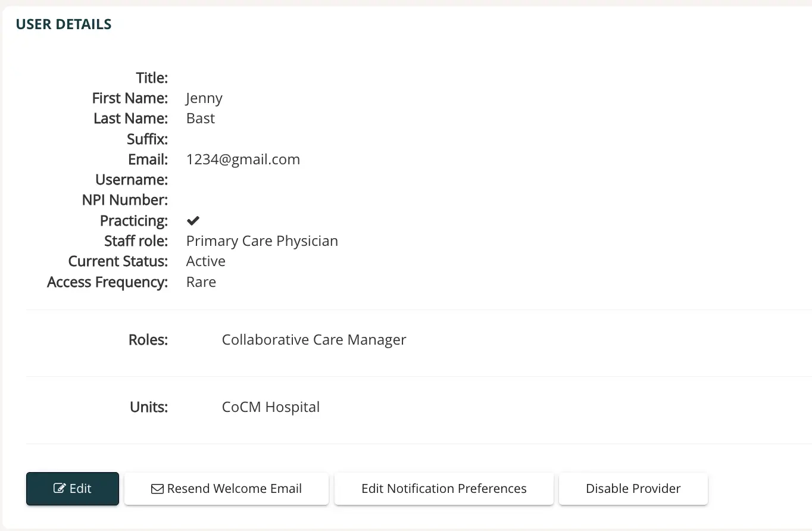The height and width of the screenshot is (531, 812).
Task: Open Edit Notification Preferences
Action: click(444, 488)
